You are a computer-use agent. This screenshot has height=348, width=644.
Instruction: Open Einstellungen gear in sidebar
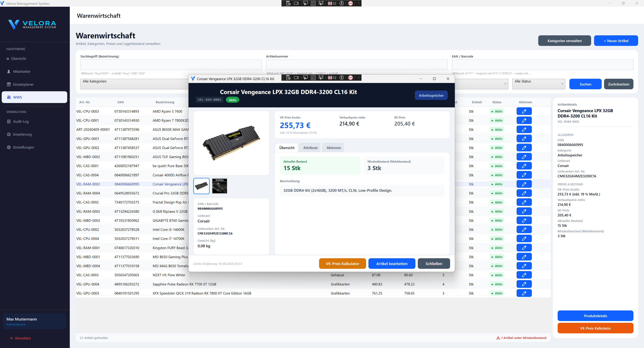coord(23,147)
